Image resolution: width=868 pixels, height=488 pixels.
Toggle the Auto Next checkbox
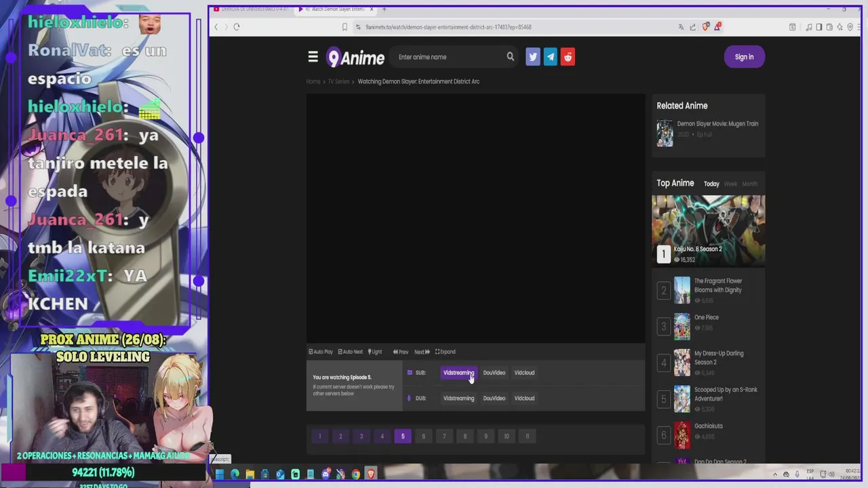(x=351, y=352)
